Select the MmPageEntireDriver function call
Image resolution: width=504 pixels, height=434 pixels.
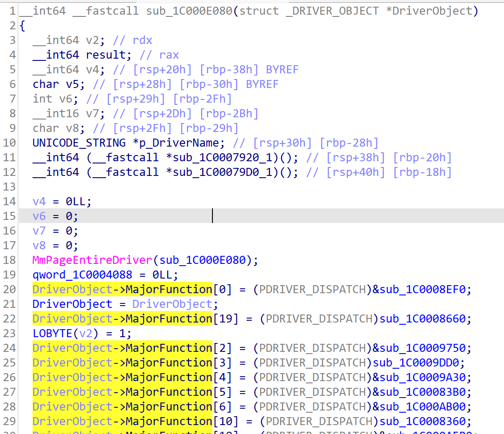tap(92, 260)
